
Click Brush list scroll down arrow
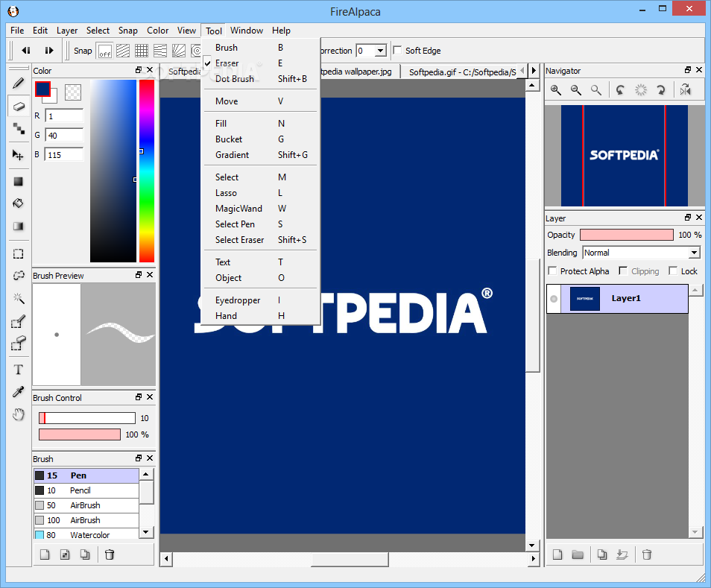coord(146,532)
